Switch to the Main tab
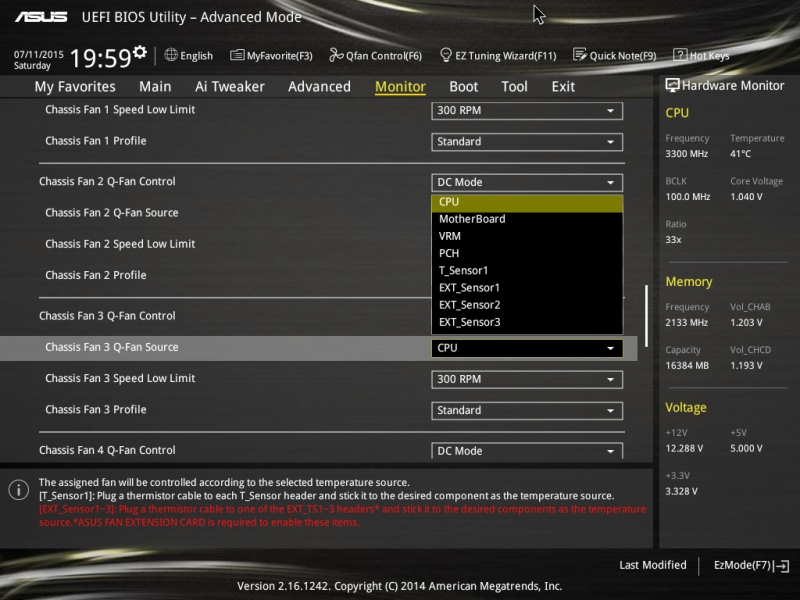The width and height of the screenshot is (800, 600). pos(155,87)
